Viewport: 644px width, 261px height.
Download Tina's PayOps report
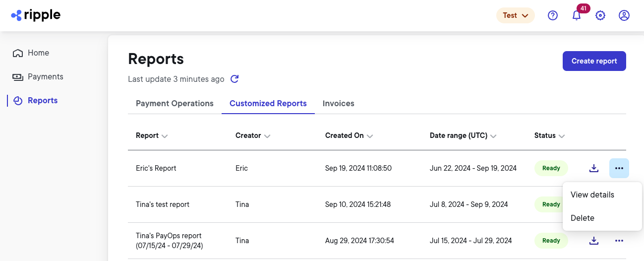[x=594, y=241]
